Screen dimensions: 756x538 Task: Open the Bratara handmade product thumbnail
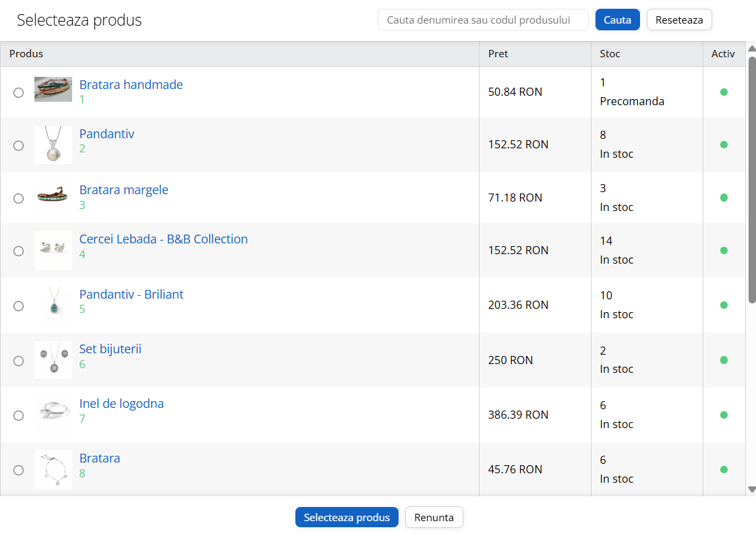[x=53, y=89]
